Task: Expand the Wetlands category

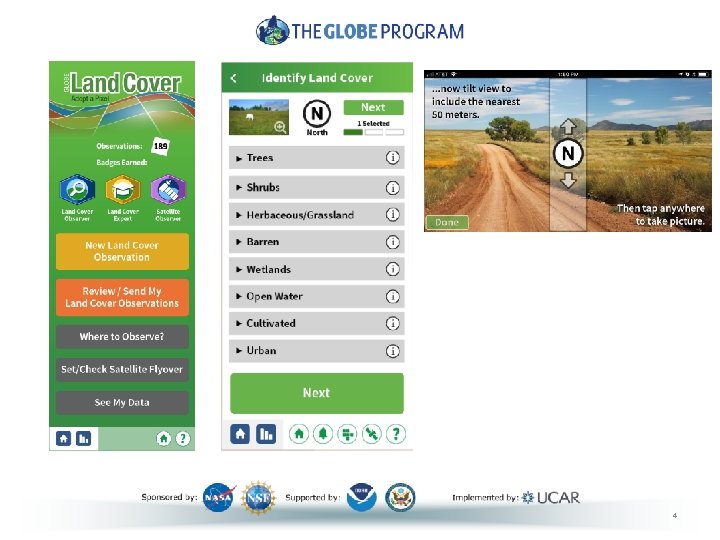Action: click(316, 269)
